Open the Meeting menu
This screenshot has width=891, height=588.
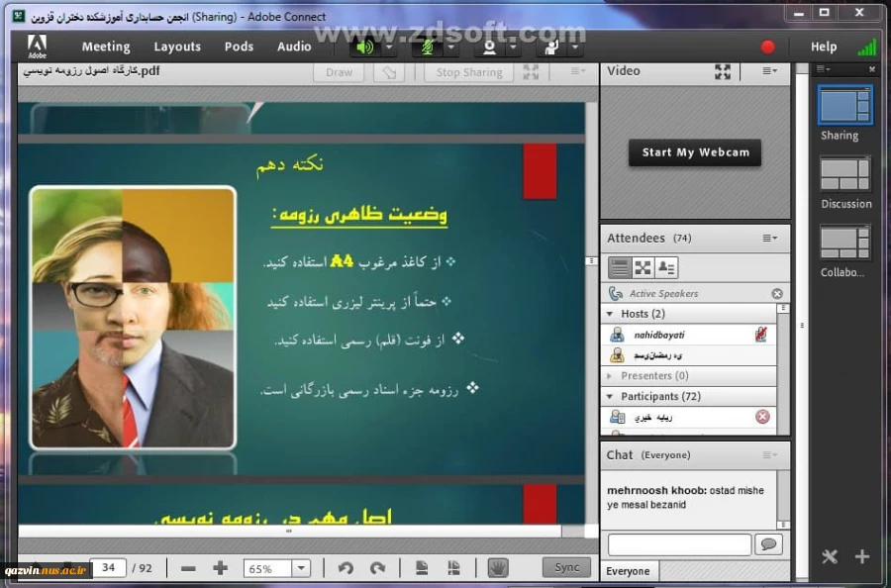(106, 47)
